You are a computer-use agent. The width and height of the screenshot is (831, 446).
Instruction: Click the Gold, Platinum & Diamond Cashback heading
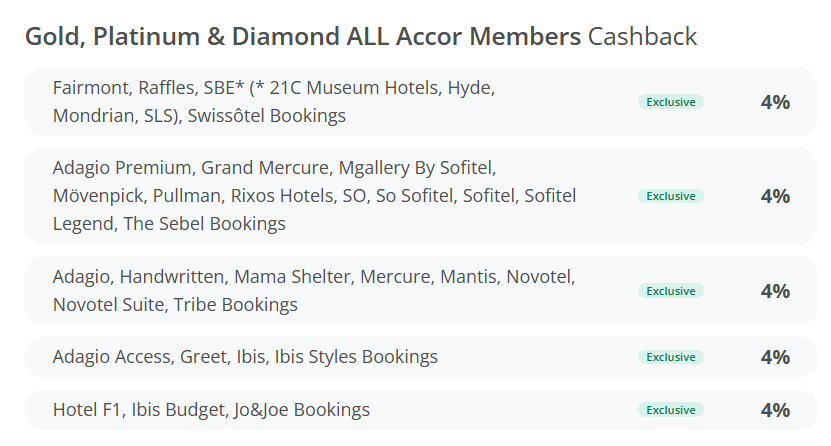coord(361,37)
